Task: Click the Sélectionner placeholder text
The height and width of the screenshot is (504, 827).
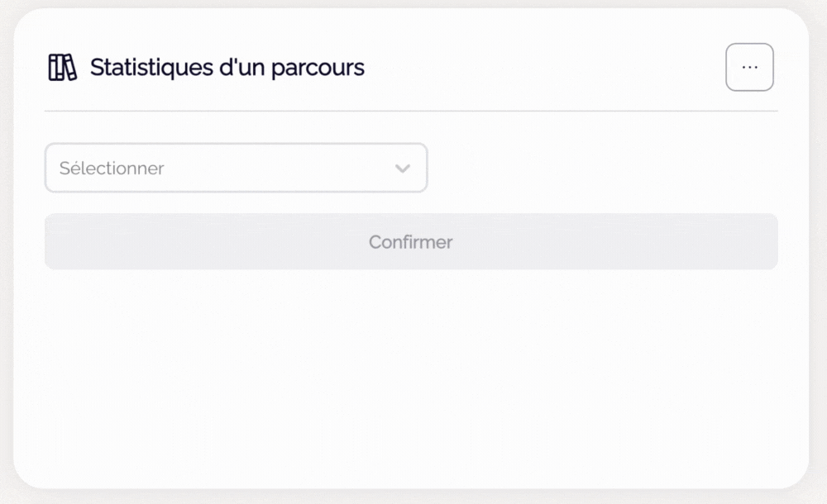Action: pyautogui.click(x=112, y=169)
